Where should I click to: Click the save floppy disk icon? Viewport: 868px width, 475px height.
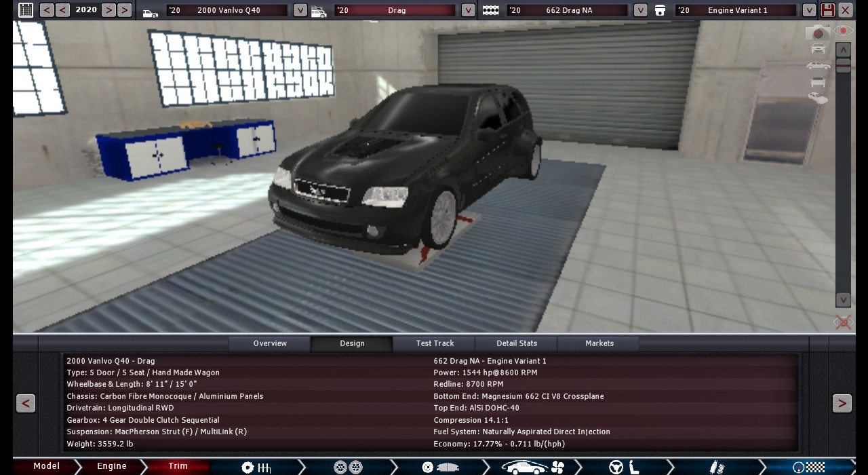827,10
